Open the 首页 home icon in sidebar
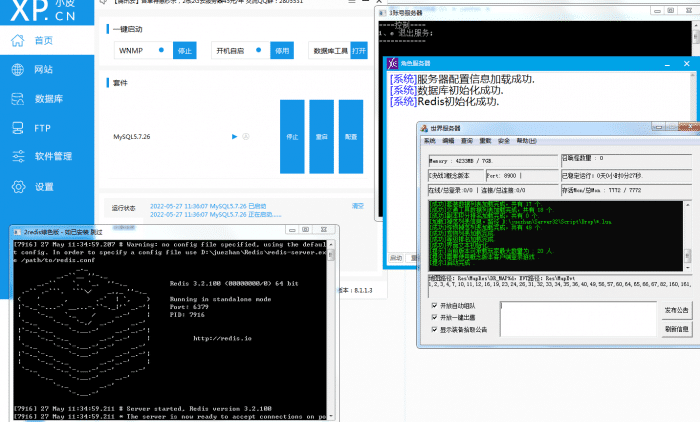The width and height of the screenshot is (700, 422). tap(17, 41)
